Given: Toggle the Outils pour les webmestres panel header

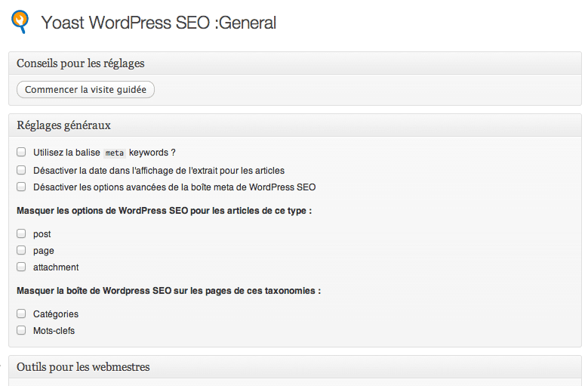Looking at the screenshot, I should tap(294, 367).
